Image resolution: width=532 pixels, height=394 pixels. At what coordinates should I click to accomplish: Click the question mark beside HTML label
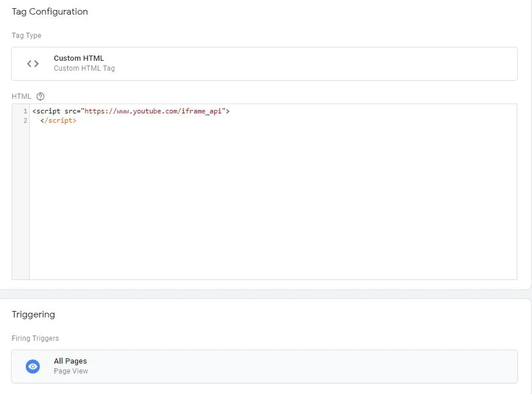pyautogui.click(x=39, y=96)
